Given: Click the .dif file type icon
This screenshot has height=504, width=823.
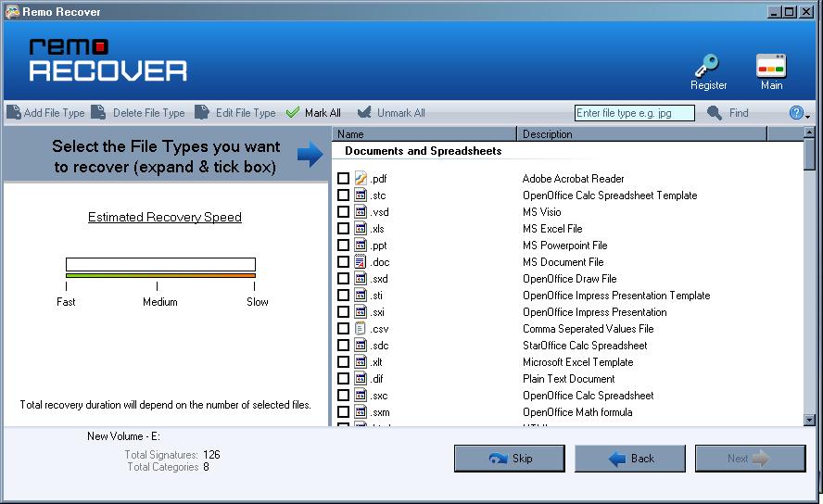Looking at the screenshot, I should [x=361, y=379].
